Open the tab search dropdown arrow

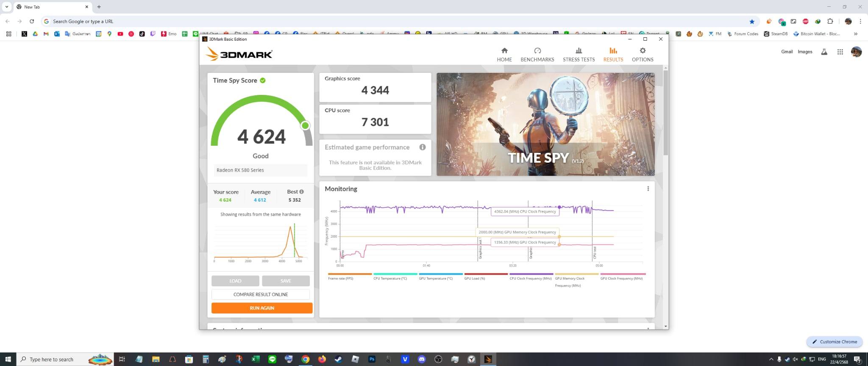[x=7, y=7]
